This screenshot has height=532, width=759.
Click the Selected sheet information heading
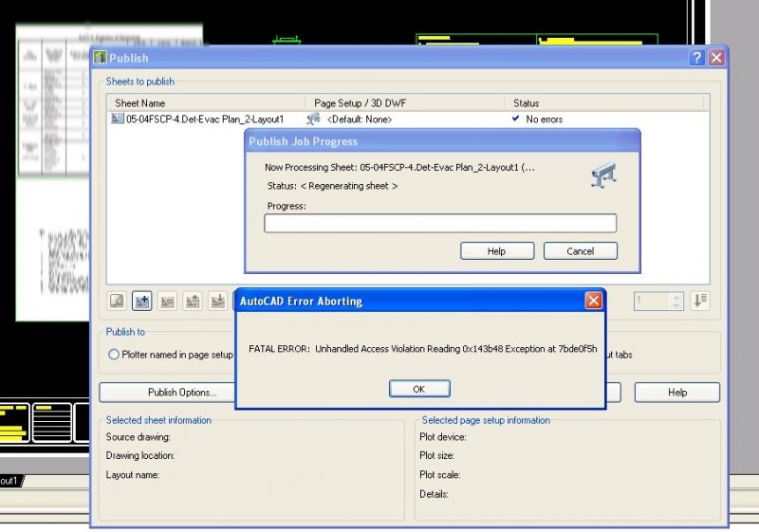tap(158, 420)
